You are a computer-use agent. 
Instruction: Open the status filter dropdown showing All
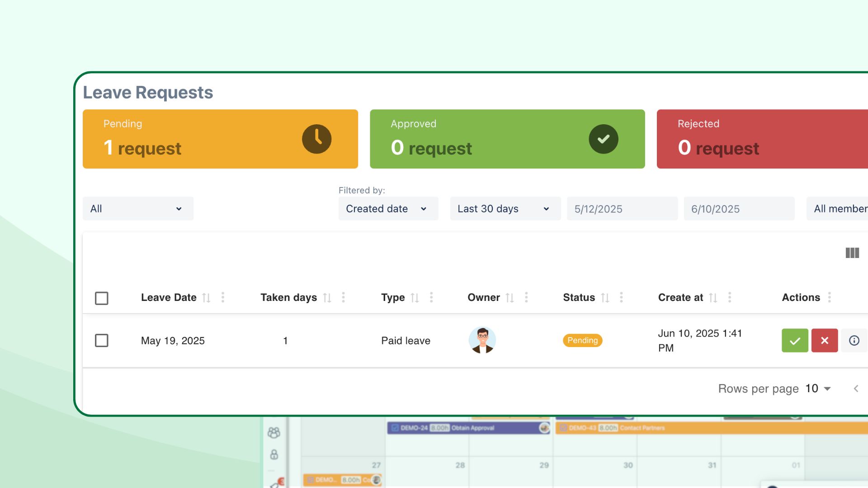[138, 208]
